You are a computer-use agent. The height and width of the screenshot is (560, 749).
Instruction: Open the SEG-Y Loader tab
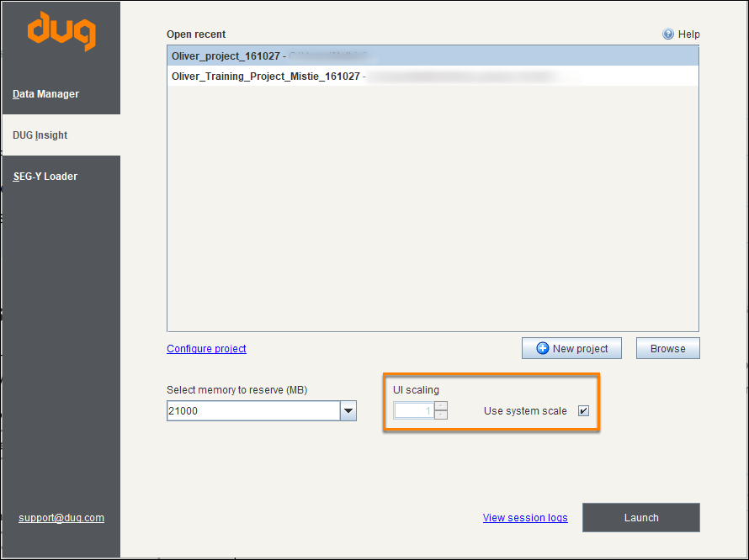[x=61, y=177]
